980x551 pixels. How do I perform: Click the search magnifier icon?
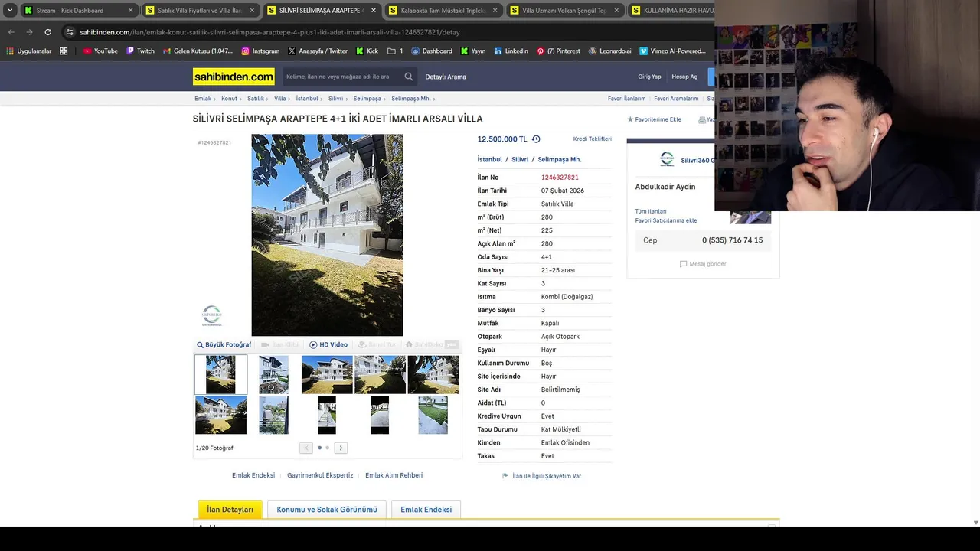[409, 77]
